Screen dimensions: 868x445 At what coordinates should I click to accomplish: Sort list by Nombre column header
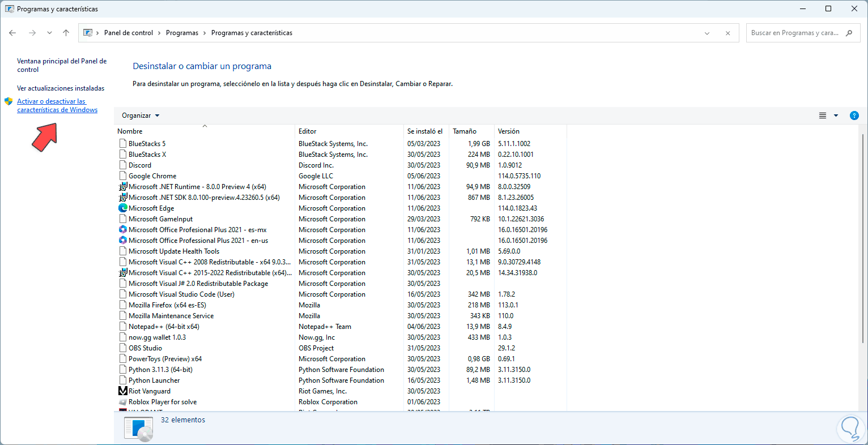tap(130, 131)
